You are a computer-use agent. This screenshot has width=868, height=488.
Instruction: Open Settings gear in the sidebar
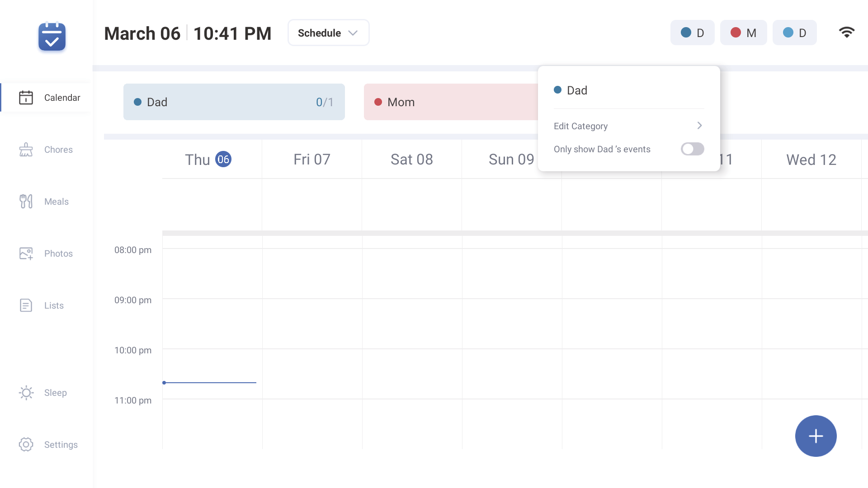tap(26, 445)
